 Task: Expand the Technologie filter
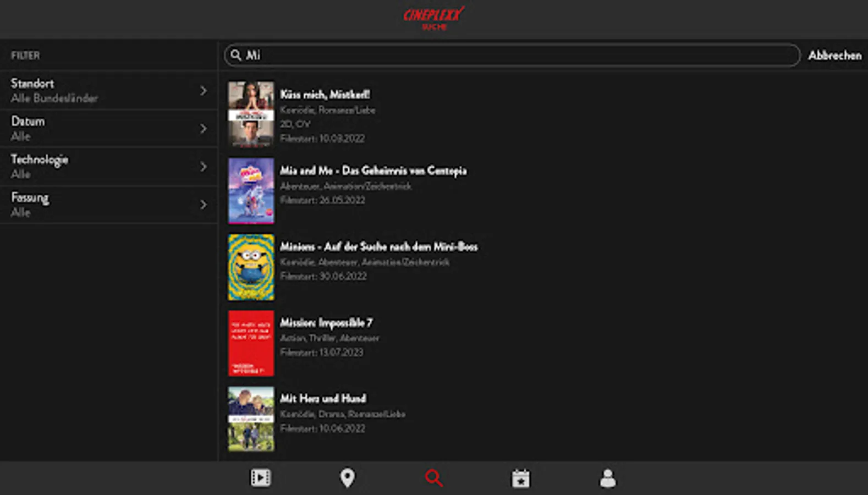tap(109, 166)
